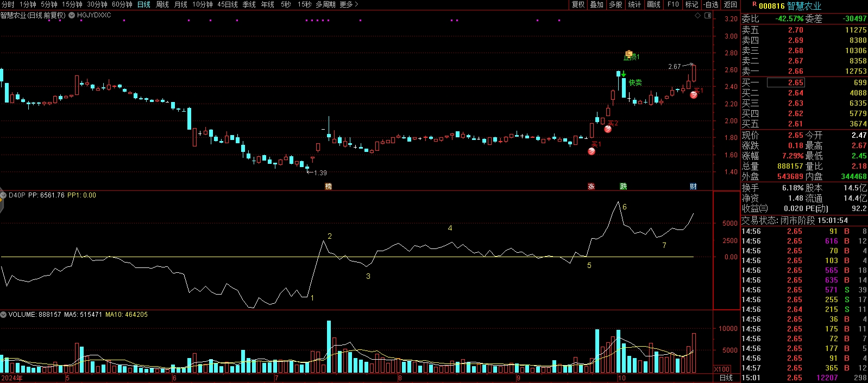Click 统计 statistics button

[x=634, y=4]
